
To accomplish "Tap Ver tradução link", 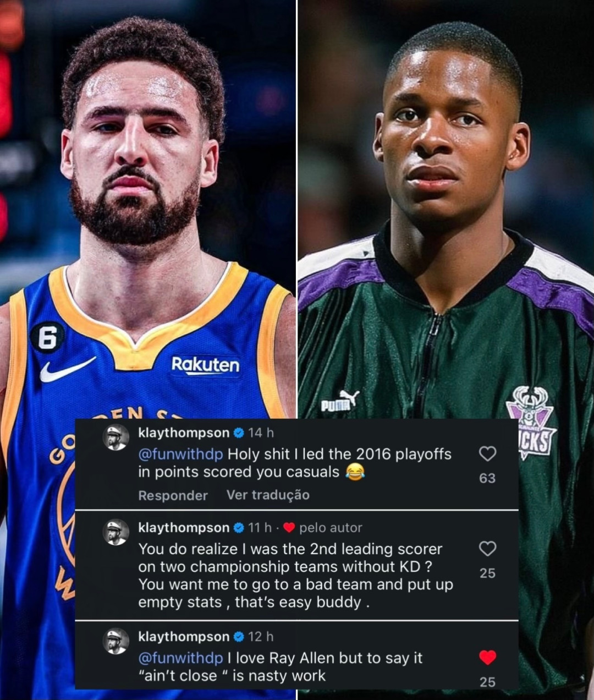I will point(268,495).
